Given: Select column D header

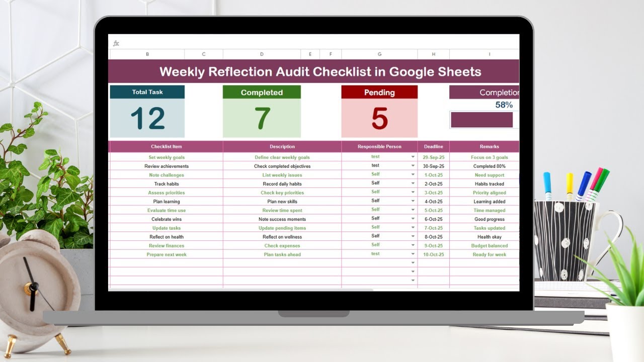Looking at the screenshot, I should [262, 54].
